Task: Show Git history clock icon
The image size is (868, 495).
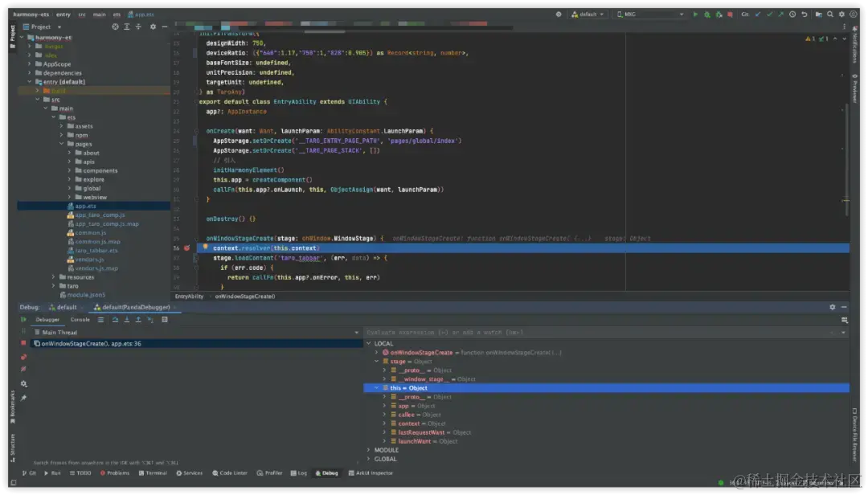Action: click(x=792, y=14)
